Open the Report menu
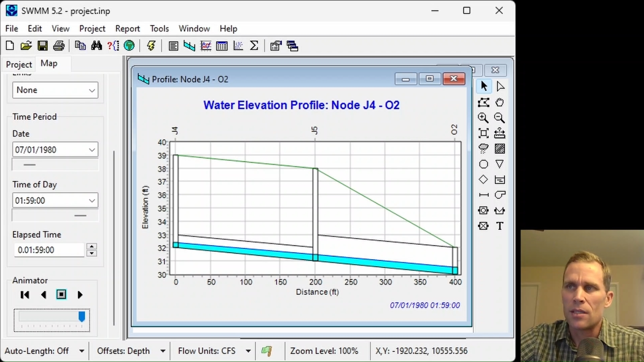Image resolution: width=644 pixels, height=362 pixels. (127, 28)
